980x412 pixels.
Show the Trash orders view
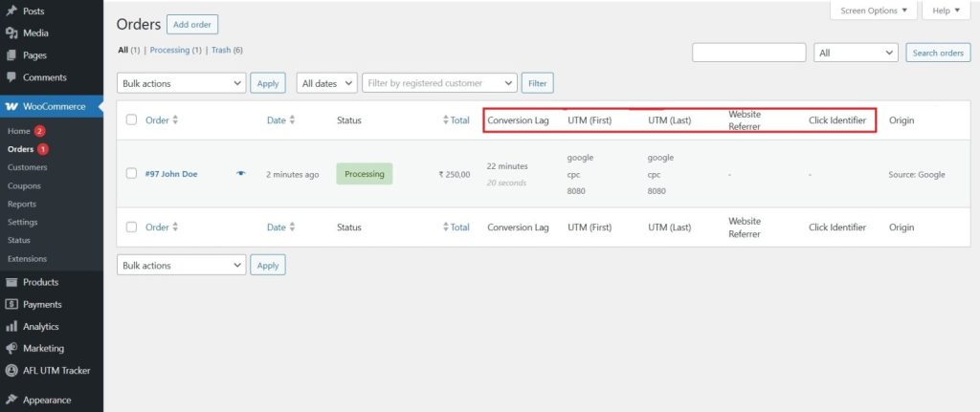click(x=221, y=50)
